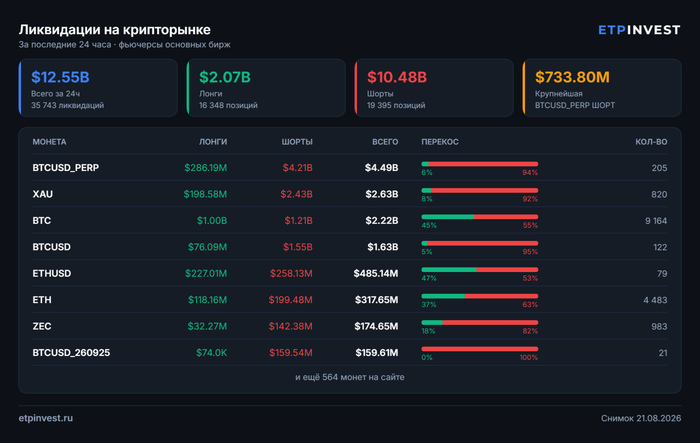The image size is (700, 443).
Task: Click the ZEC total $174.65M
Action: [x=376, y=326]
